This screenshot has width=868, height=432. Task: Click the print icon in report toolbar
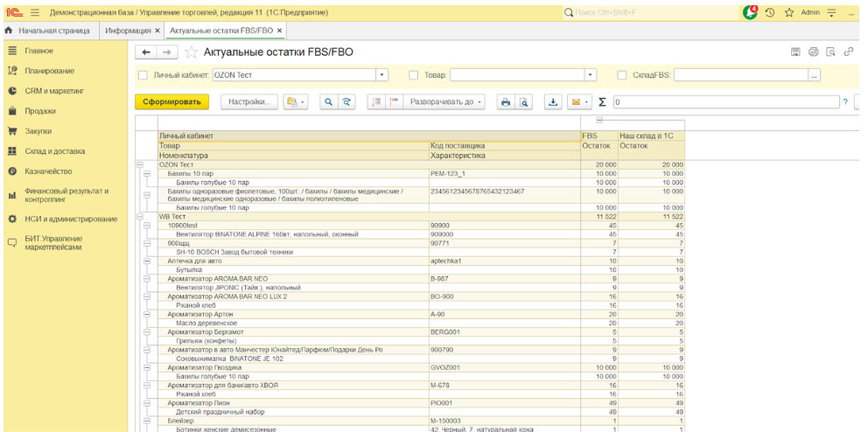pyautogui.click(x=505, y=102)
